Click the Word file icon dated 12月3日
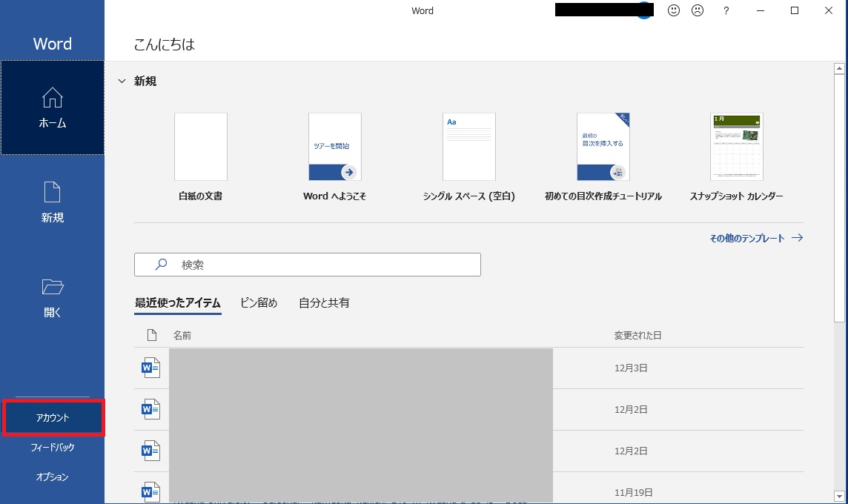The width and height of the screenshot is (848, 504). point(151,368)
